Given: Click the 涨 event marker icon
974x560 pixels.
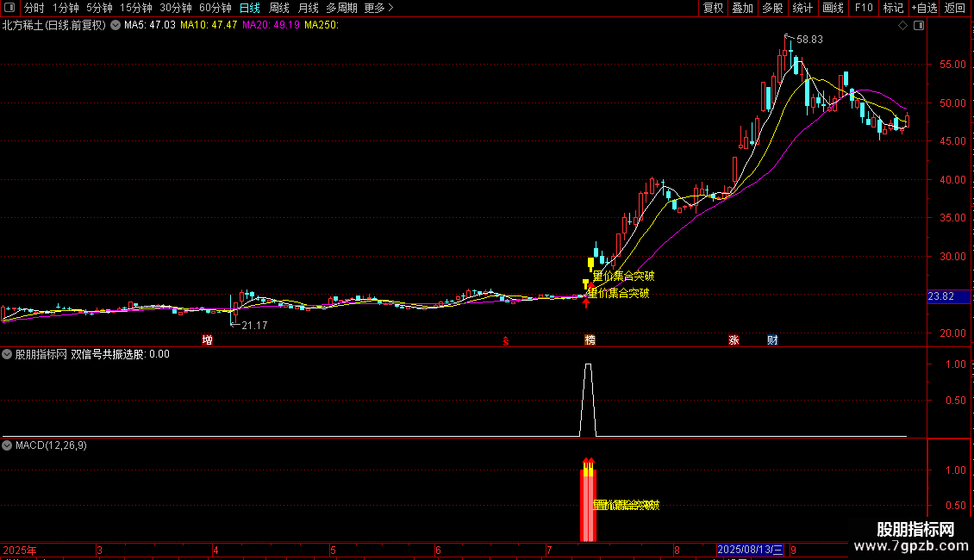Looking at the screenshot, I should tap(734, 339).
